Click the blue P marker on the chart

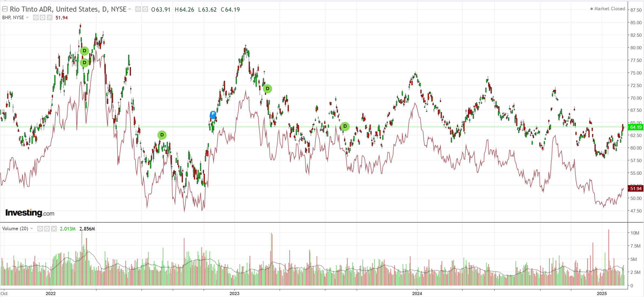(213, 114)
